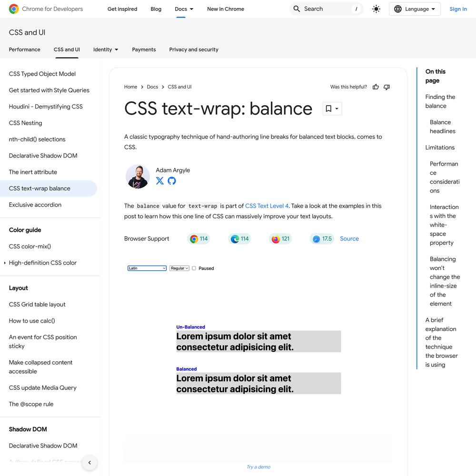Go to Docs breadcrumb
The height and width of the screenshot is (476, 476).
(152, 87)
